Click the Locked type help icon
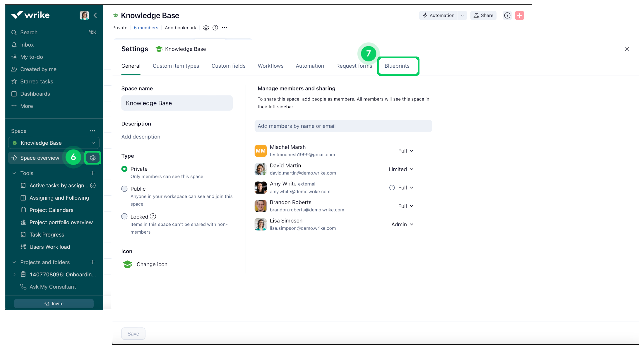 click(153, 216)
